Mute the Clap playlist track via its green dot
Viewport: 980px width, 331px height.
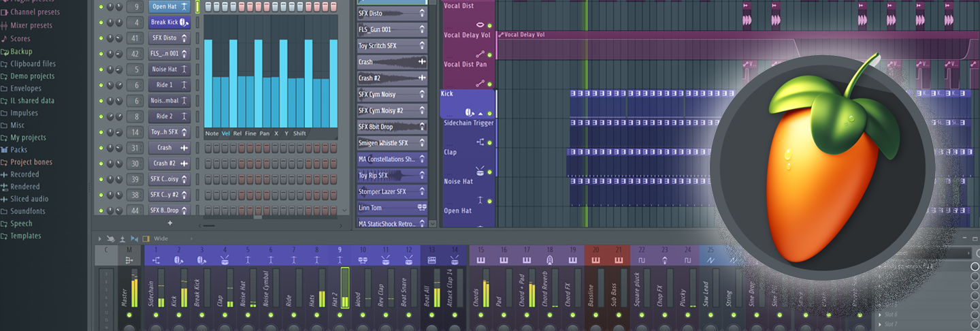(x=489, y=172)
